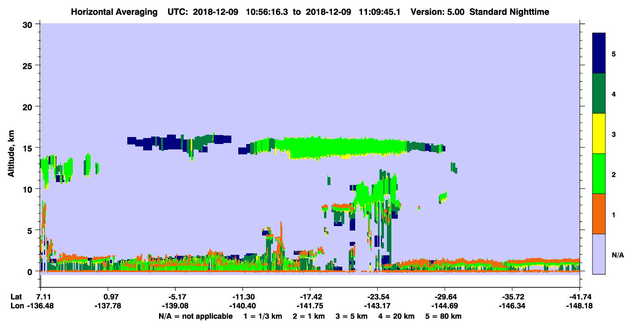Click the colorbar tick label 1
The image size is (644, 330).
click(614, 214)
